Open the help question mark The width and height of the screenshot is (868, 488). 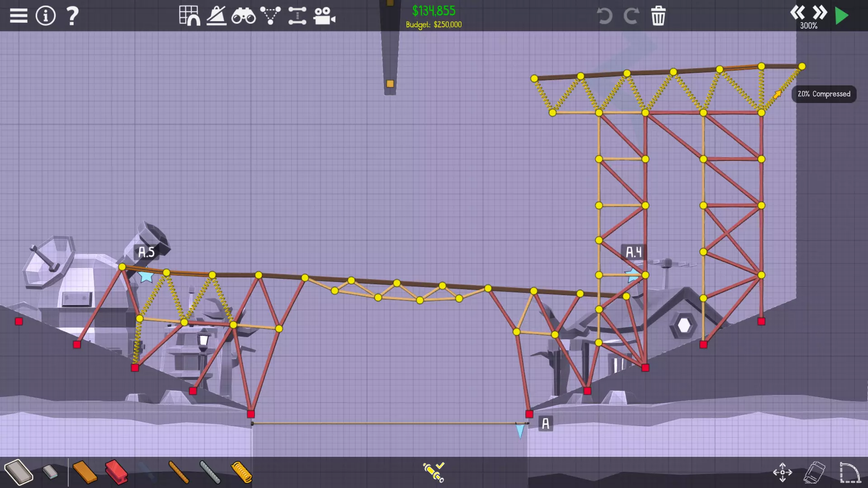point(72,16)
